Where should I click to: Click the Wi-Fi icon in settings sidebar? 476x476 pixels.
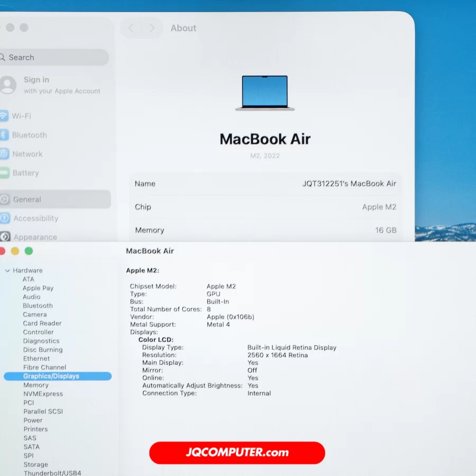click(4, 116)
